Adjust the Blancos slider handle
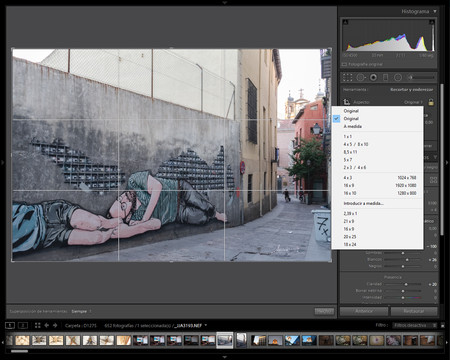The height and width of the screenshot is (360, 450). (x=407, y=259)
